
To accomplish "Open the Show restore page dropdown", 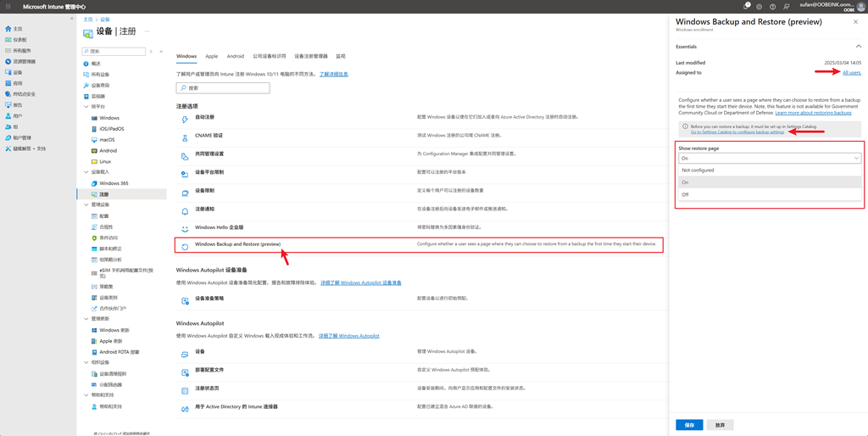I will pyautogui.click(x=770, y=159).
